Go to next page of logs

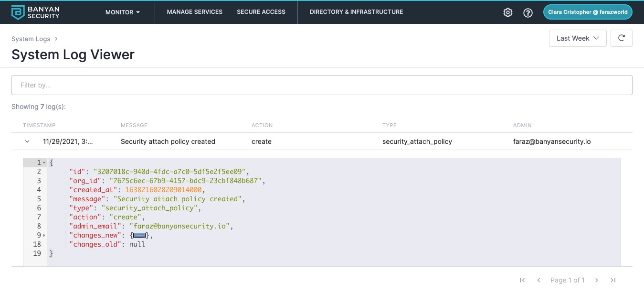tap(596, 280)
